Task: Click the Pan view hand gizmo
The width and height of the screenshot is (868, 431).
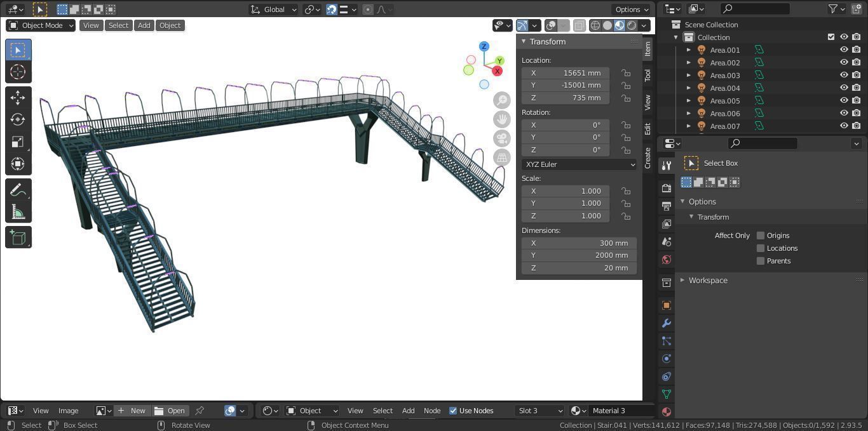Action: (x=502, y=119)
